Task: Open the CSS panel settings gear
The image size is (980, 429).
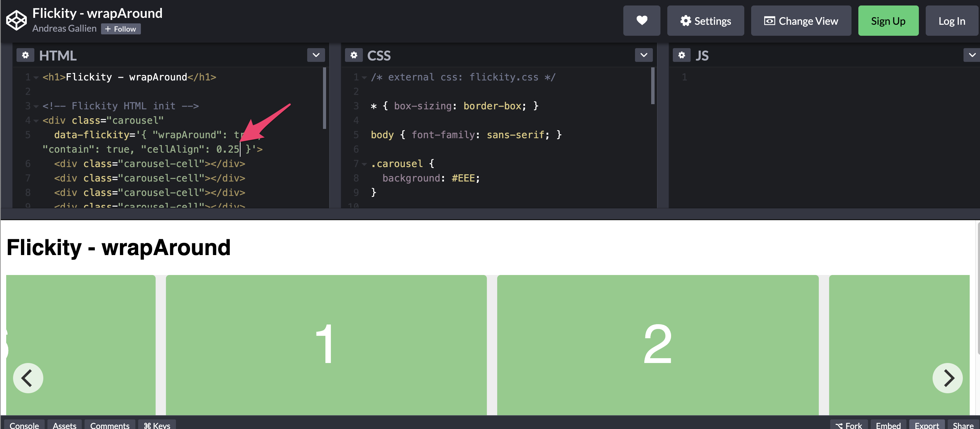Action: click(x=354, y=55)
